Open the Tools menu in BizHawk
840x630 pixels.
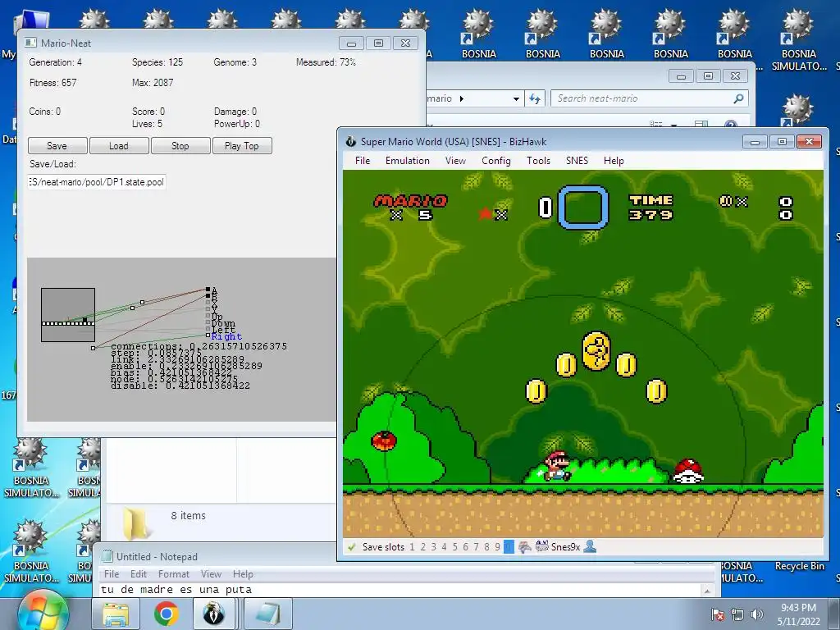point(538,161)
